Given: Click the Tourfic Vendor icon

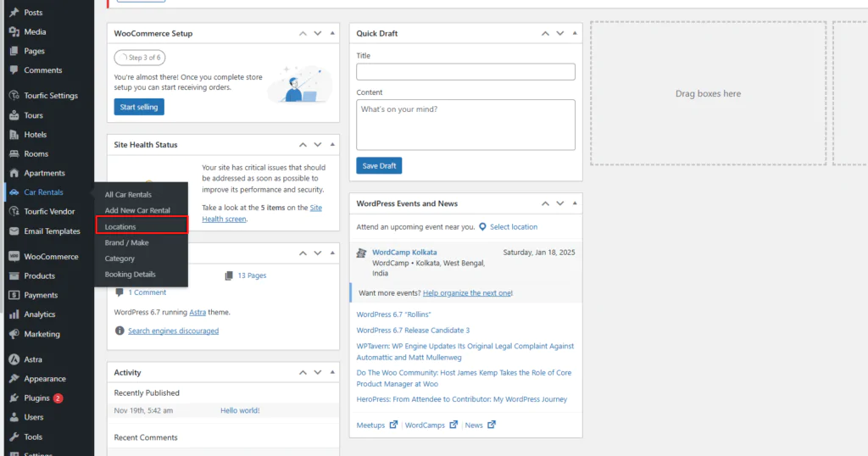Looking at the screenshot, I should tap(14, 211).
